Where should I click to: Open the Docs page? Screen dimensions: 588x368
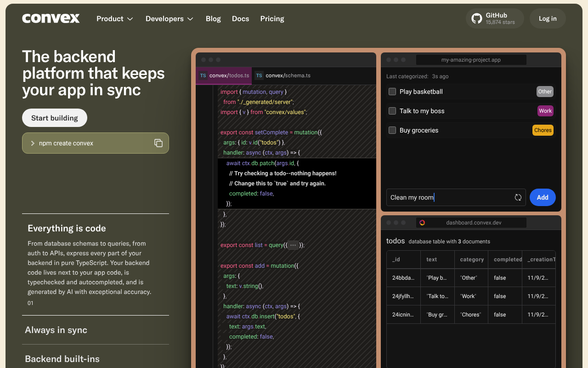(x=240, y=18)
